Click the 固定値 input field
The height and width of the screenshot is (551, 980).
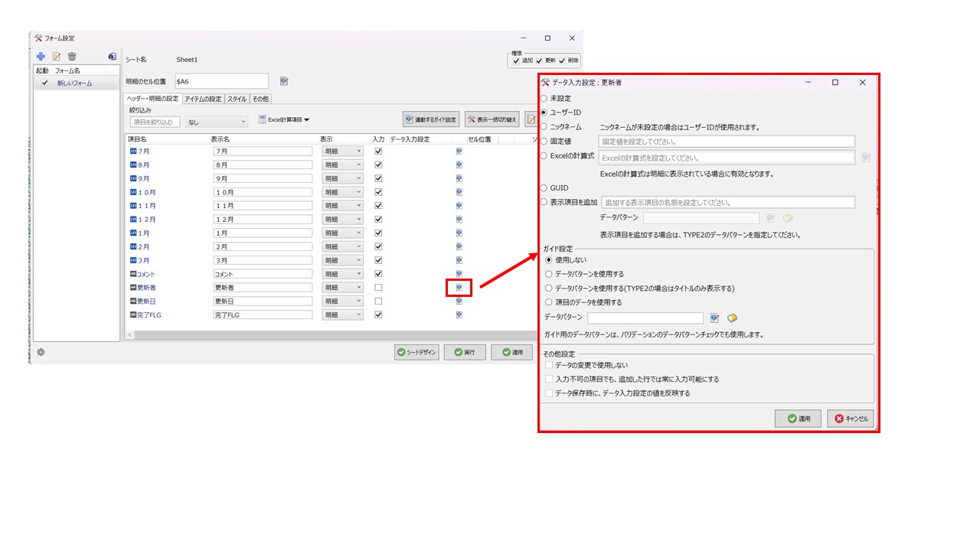[726, 142]
